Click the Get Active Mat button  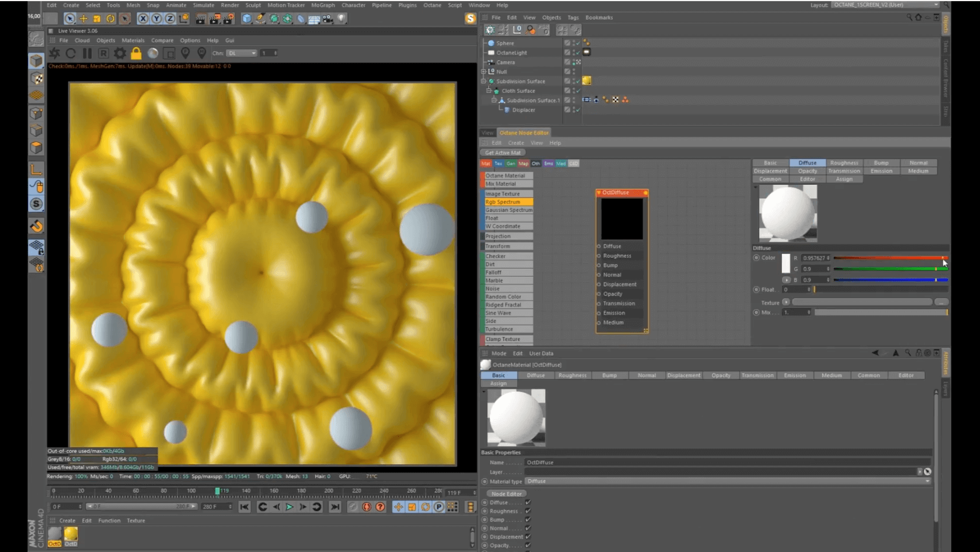(503, 153)
